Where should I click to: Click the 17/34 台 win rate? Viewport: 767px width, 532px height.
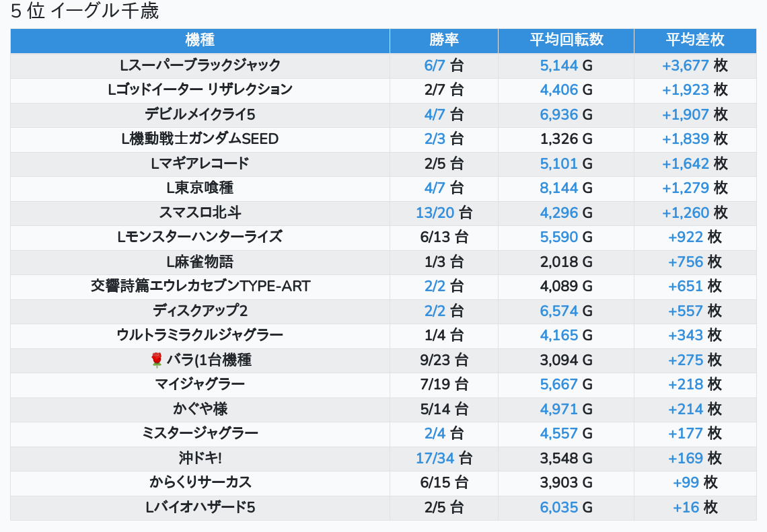point(443,458)
